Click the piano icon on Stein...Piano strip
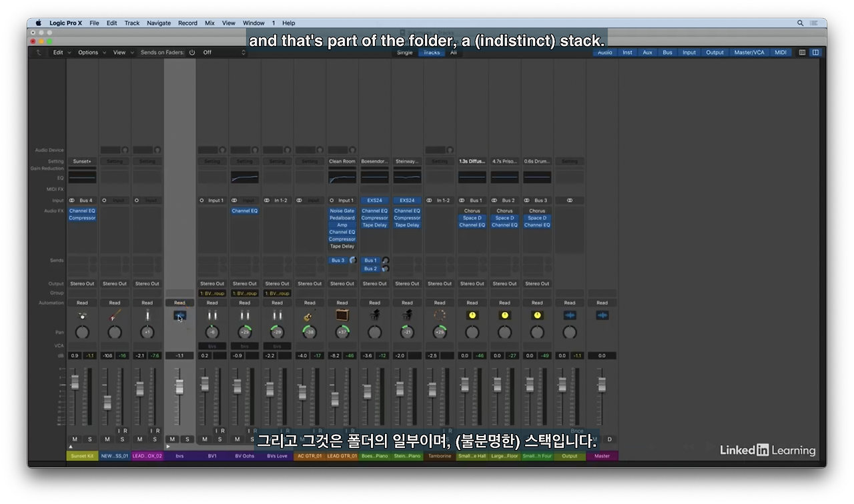 [x=407, y=315]
